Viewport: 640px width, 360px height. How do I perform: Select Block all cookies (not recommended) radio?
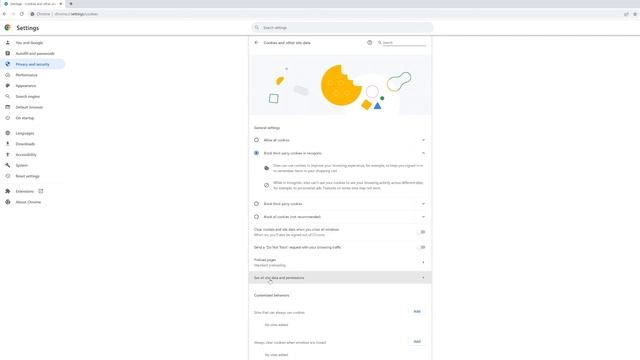(x=256, y=217)
